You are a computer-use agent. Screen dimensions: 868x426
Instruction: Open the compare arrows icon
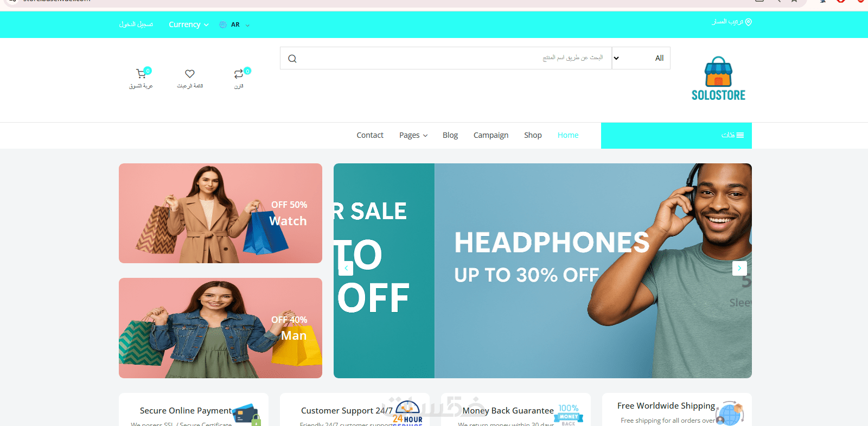239,73
